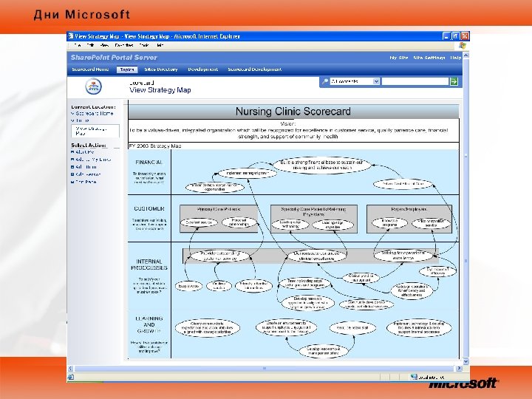The image size is (532, 399).
Task: Click the Demonstrate advanced clinical excellence oval
Action: 316,256
